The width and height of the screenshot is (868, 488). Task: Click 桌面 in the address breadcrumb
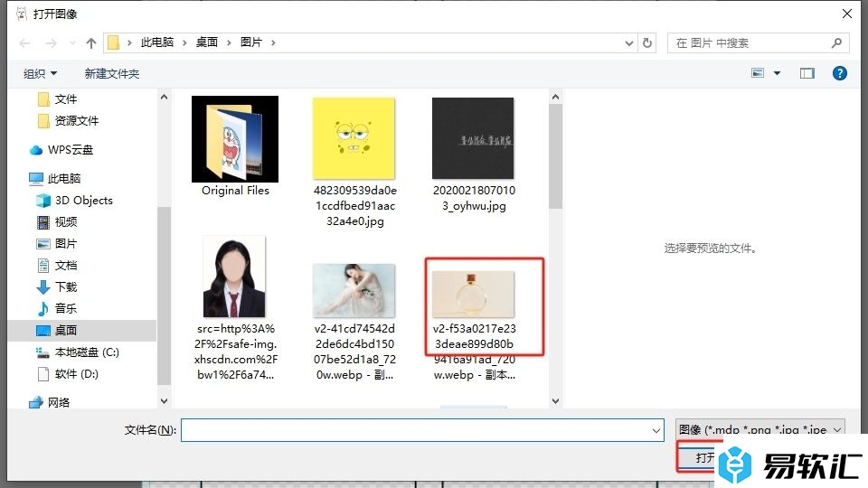[x=206, y=42]
